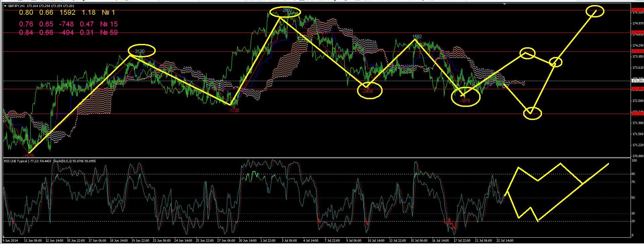Select the 1592 swing high label
The width and height of the screenshot is (644, 244).
[417, 37]
